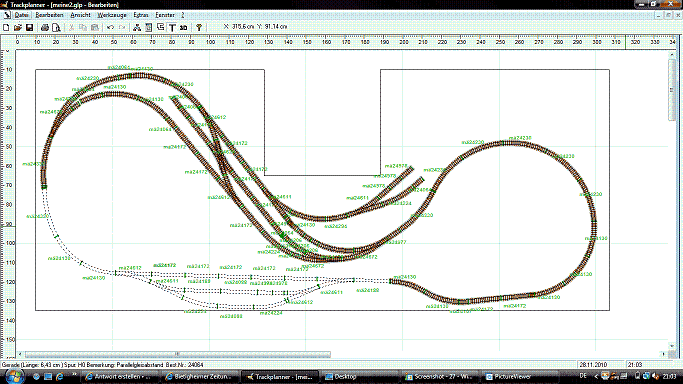Image resolution: width=683 pixels, height=384 pixels.
Task: Open the Werkzeuge menu
Action: (x=112, y=15)
